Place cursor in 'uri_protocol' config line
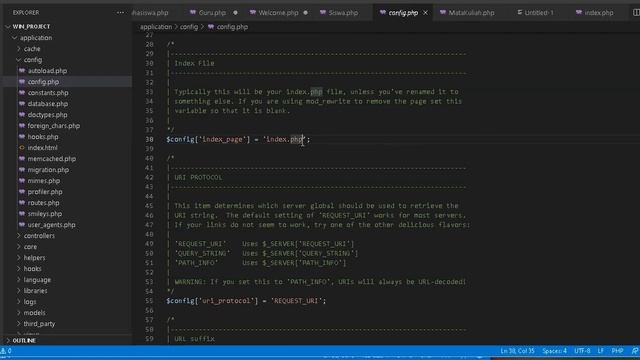The height and width of the screenshot is (360, 640). 246,301
